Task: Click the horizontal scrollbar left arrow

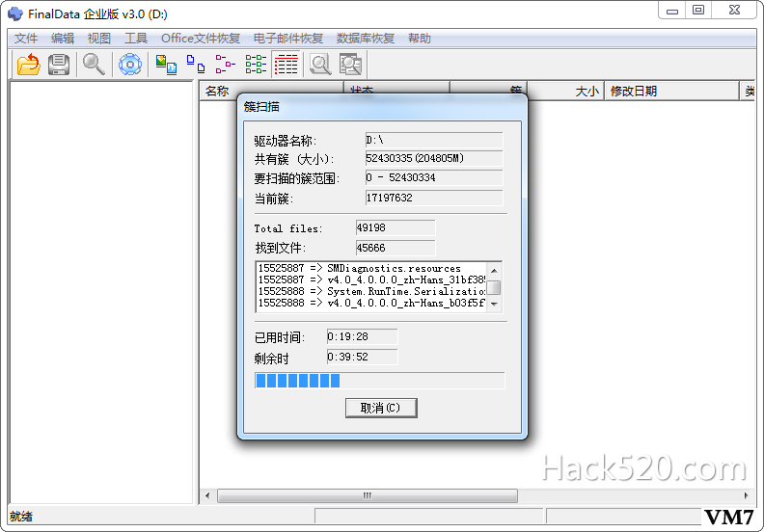Action: [207, 496]
